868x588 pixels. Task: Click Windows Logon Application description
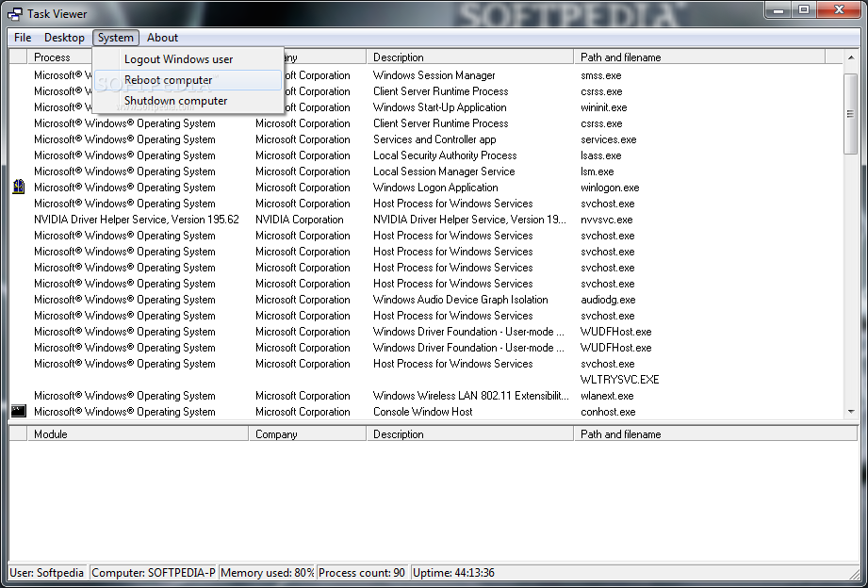pyautogui.click(x=435, y=188)
